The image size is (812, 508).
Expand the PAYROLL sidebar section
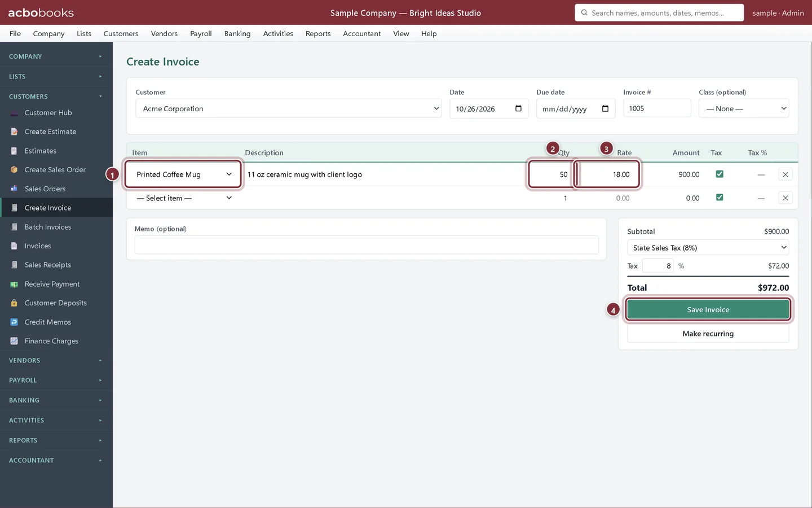click(x=56, y=380)
